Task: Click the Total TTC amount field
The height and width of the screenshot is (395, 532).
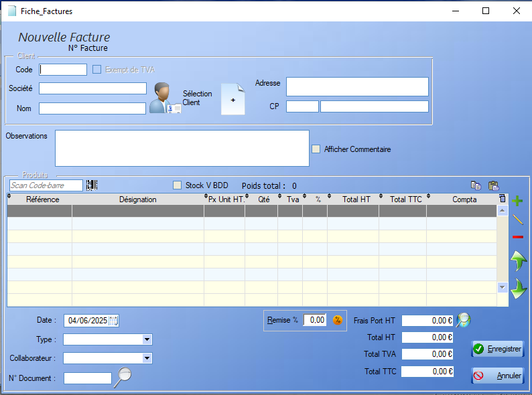Action: pyautogui.click(x=427, y=372)
